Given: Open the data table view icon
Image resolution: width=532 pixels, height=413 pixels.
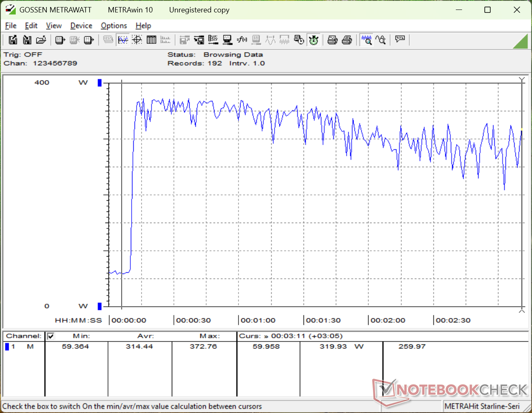Looking at the screenshot, I should pyautogui.click(x=152, y=40).
